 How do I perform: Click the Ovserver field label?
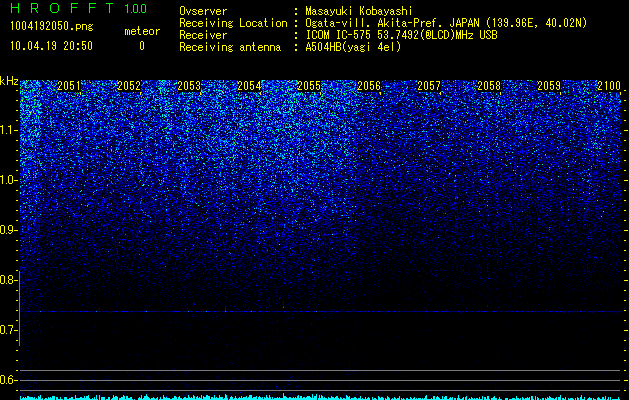203,11
